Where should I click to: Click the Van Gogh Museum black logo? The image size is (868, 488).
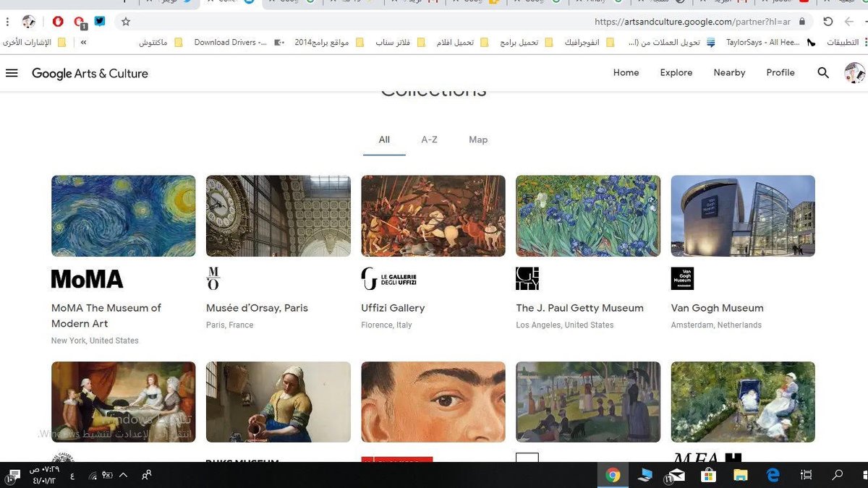682,278
